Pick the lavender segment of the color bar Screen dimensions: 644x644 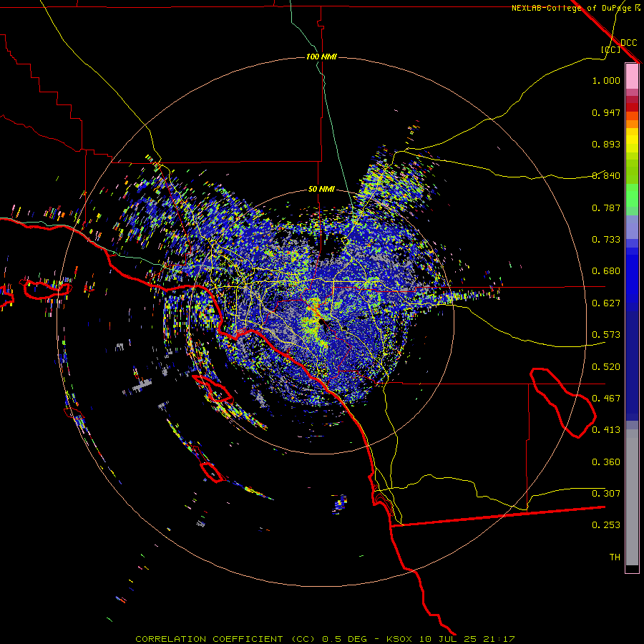pyautogui.click(x=632, y=227)
